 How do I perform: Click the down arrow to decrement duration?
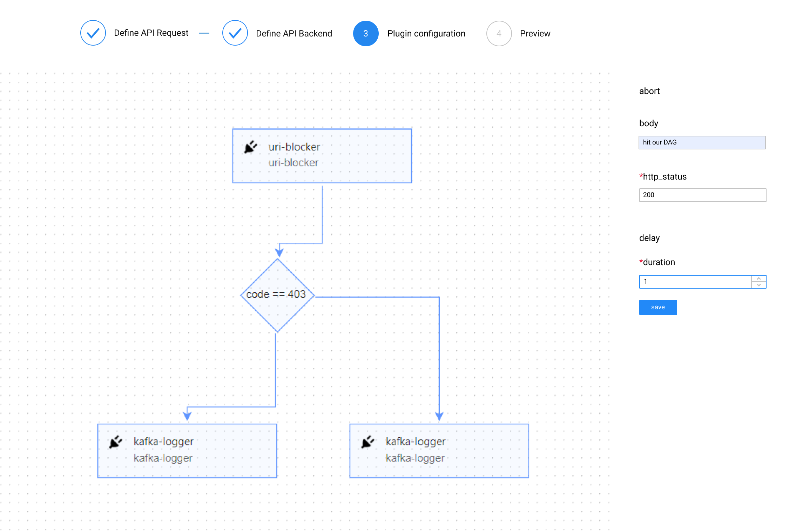758,285
